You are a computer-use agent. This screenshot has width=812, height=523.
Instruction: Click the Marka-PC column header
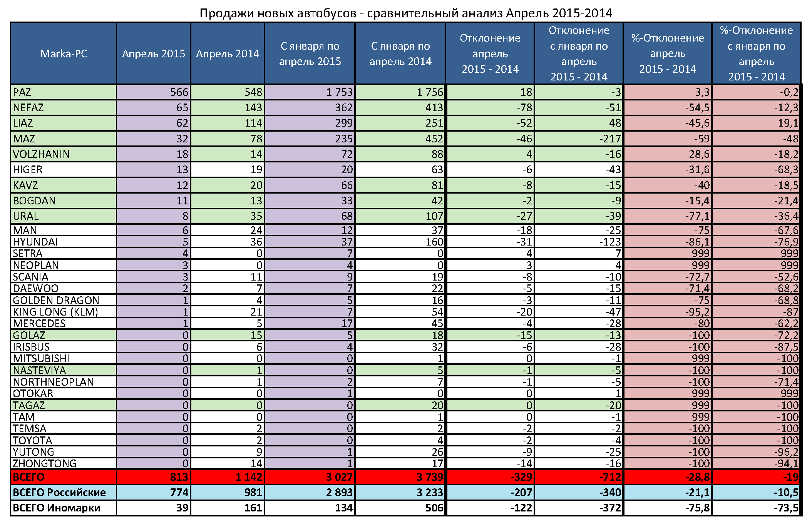click(64, 53)
